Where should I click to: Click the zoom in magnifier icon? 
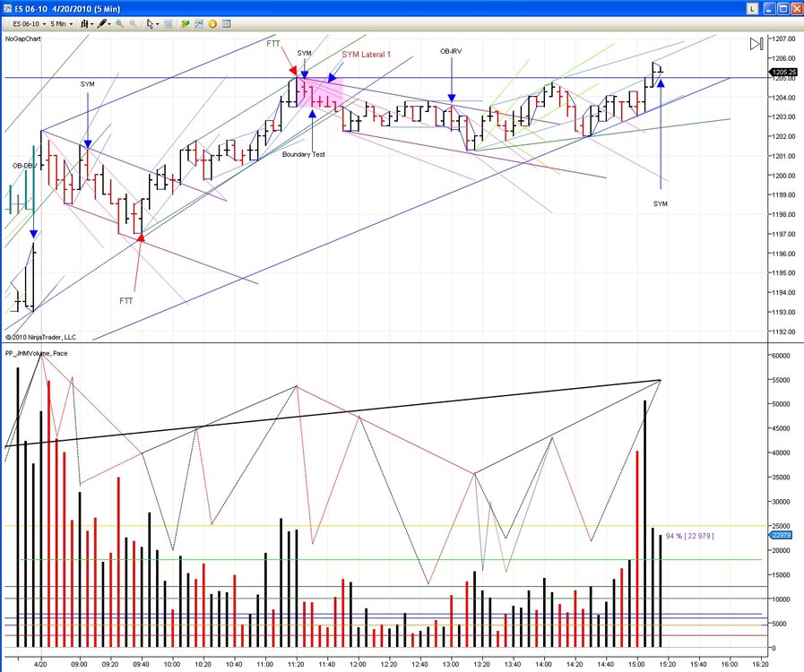point(119,23)
